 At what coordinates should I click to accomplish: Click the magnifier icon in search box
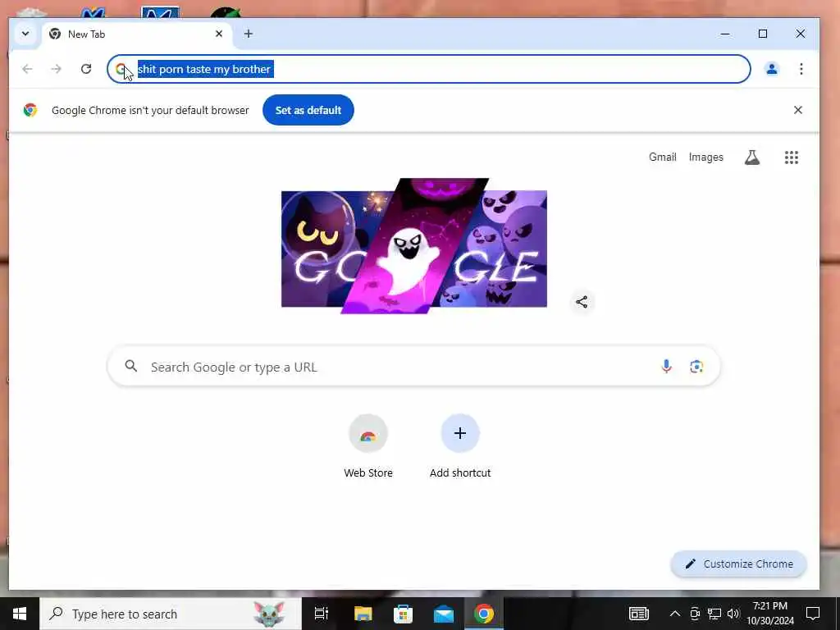tap(130, 367)
